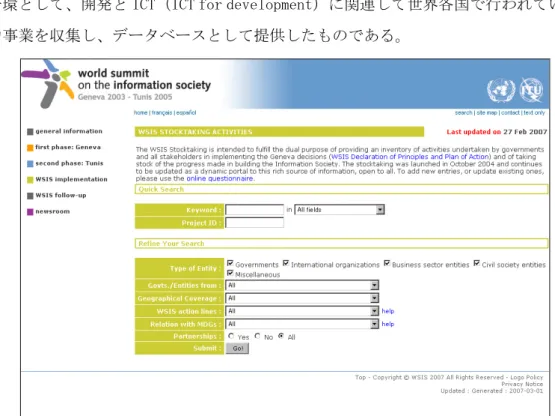The width and height of the screenshot is (555, 416).
Task: Click the home link
Action: click(141, 113)
